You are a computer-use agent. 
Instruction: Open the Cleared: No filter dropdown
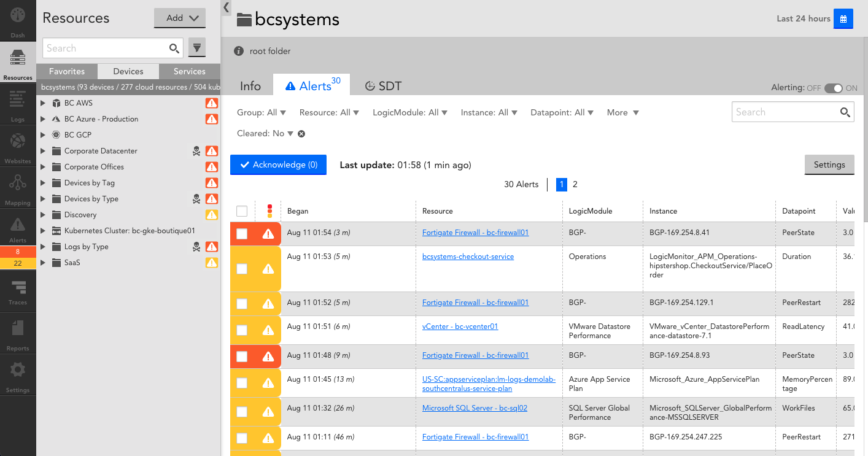click(x=265, y=134)
